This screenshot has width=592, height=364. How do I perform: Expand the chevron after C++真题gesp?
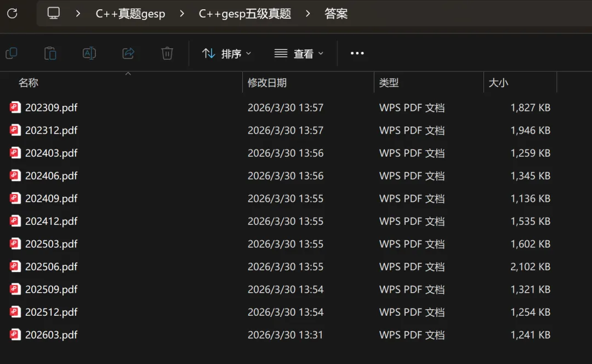181,13
